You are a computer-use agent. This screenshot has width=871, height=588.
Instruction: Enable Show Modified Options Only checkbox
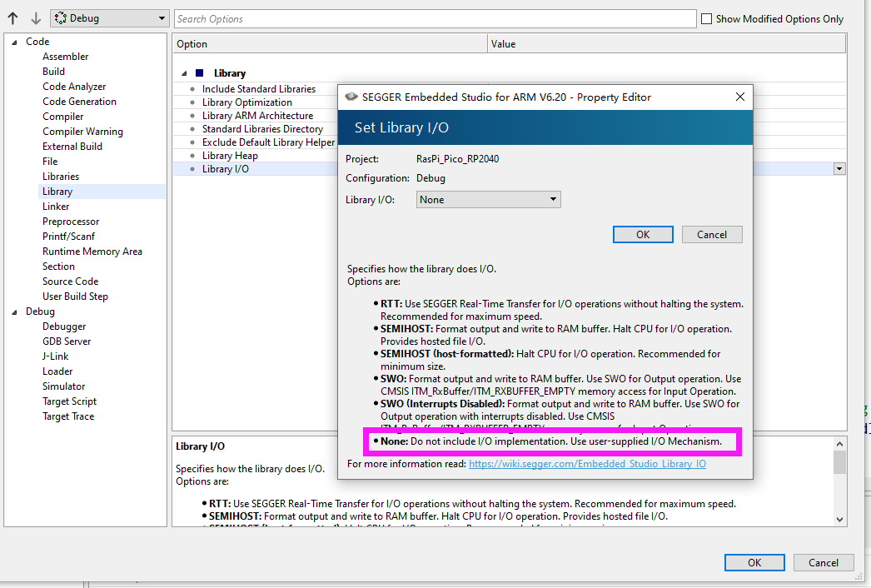point(707,19)
